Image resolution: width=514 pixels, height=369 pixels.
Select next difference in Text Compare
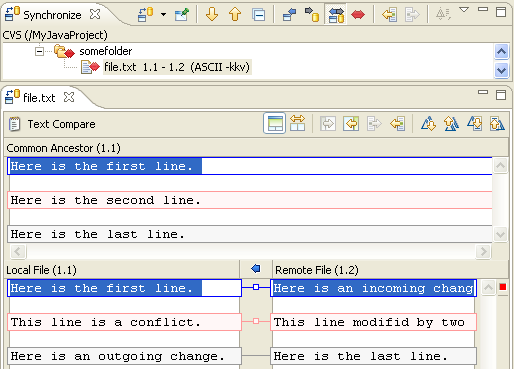(x=428, y=124)
